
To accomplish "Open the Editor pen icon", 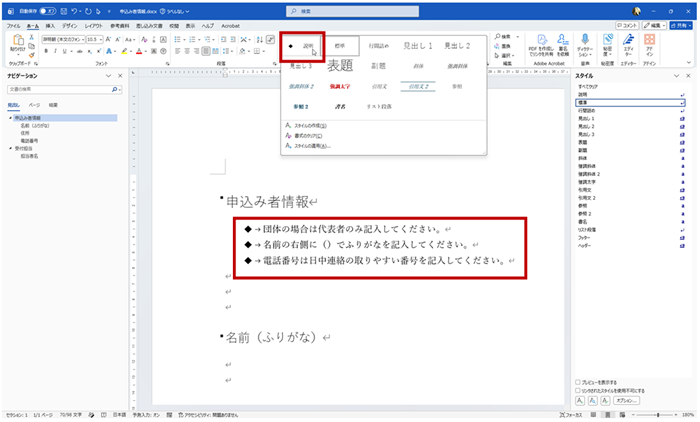I will (x=628, y=40).
